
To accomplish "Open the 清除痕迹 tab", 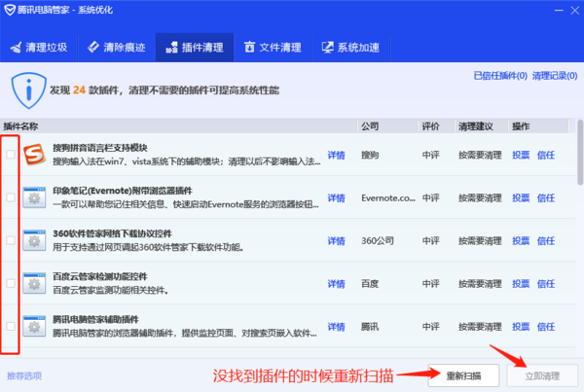I will pyautogui.click(x=116, y=47).
